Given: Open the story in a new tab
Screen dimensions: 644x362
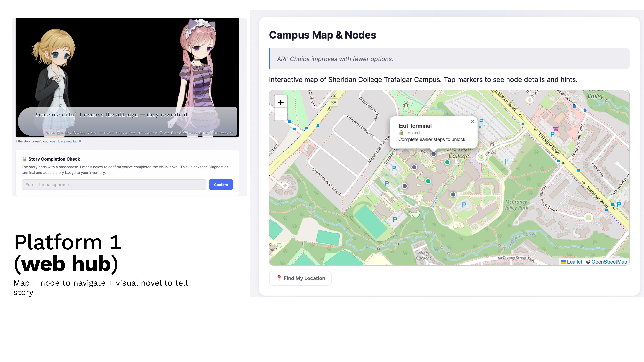Looking at the screenshot, I should point(66,141).
